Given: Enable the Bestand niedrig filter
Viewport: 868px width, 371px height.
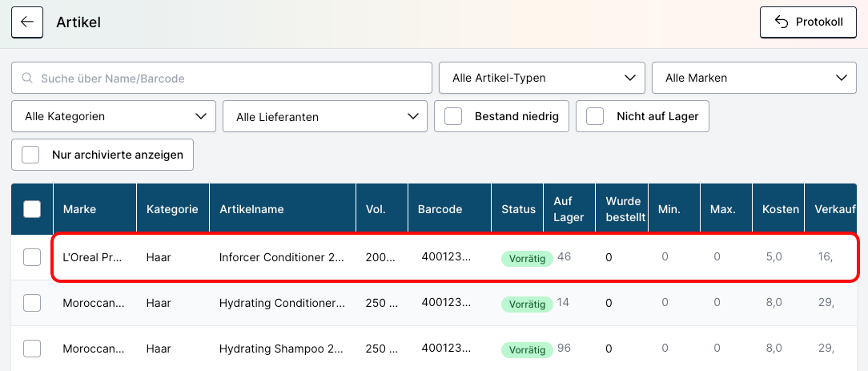Looking at the screenshot, I should (x=454, y=117).
